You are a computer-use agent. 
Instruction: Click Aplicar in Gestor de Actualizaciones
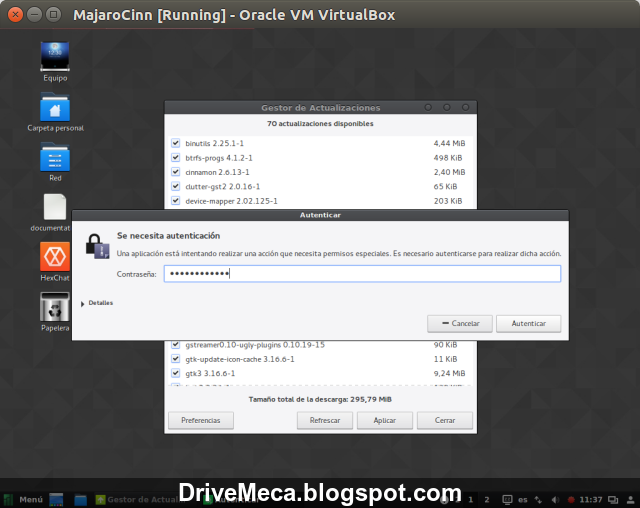[384, 420]
